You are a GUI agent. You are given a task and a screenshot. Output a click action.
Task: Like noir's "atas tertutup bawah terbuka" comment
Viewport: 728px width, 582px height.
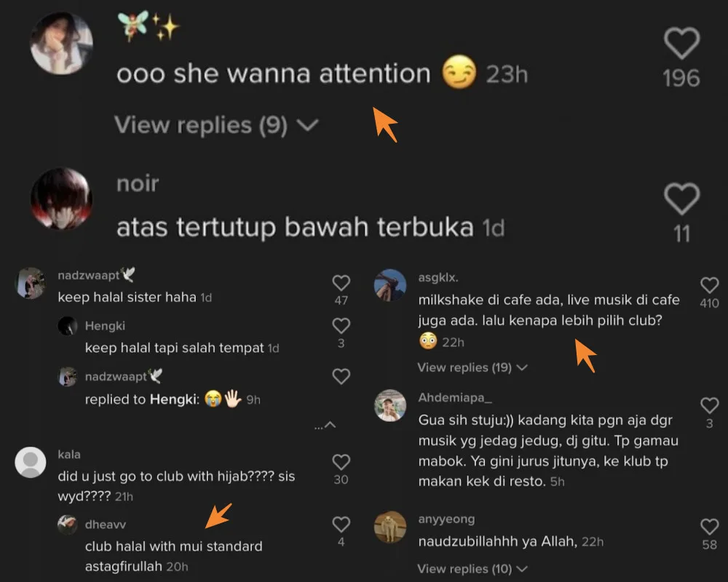point(681,199)
